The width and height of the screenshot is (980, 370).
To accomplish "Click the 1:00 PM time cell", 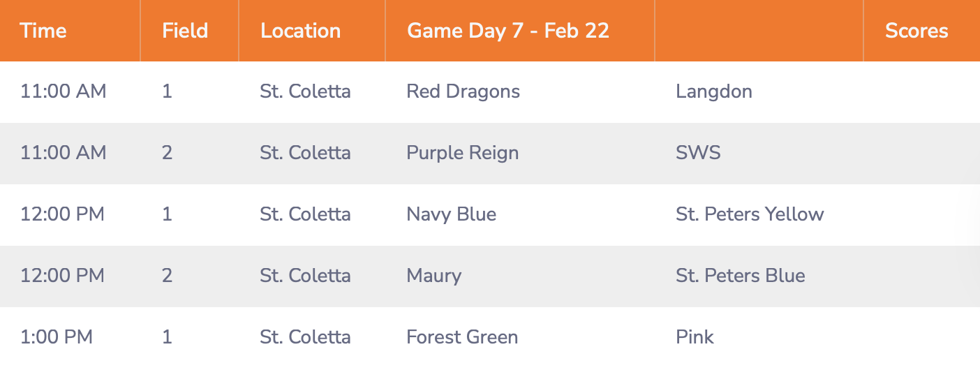I will point(57,337).
